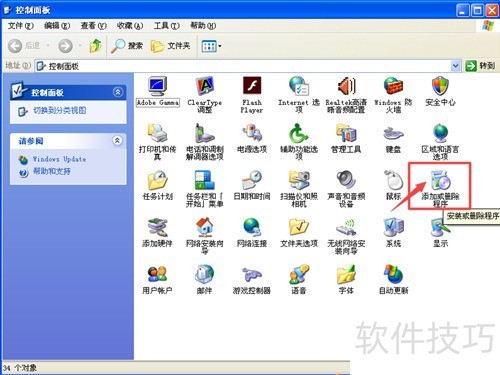Open the 收藏(A) menu
This screenshot has height=375, width=500.
(130, 26)
